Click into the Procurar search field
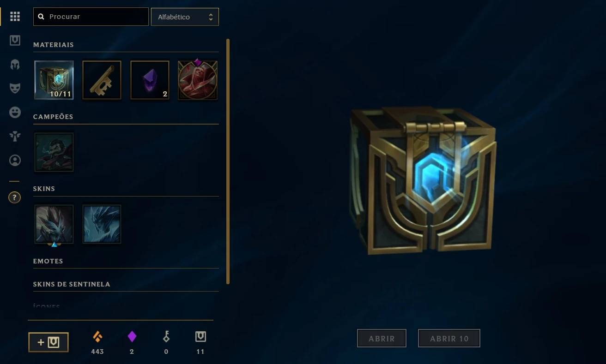606x364 pixels. 91,17
